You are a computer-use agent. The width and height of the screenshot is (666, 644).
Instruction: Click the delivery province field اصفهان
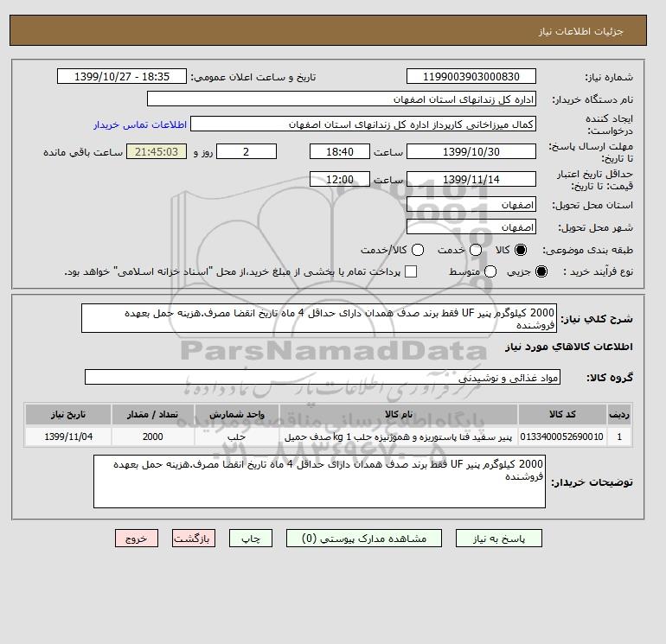click(471, 205)
